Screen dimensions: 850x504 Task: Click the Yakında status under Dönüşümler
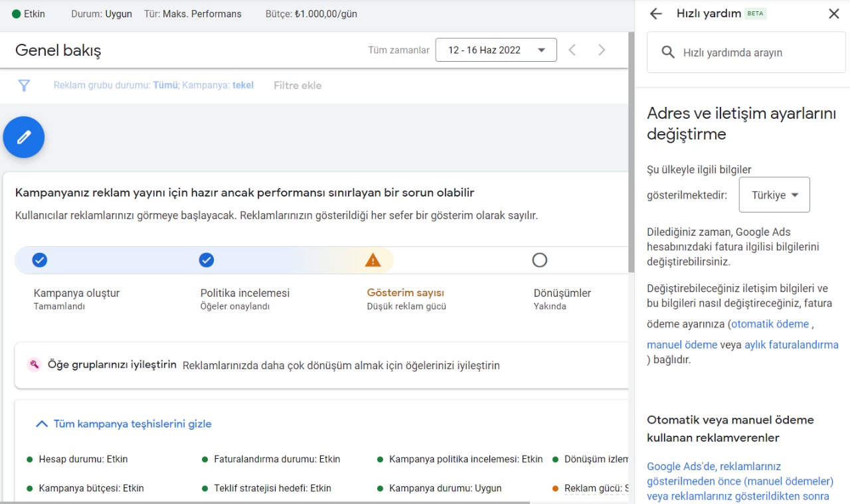(550, 306)
